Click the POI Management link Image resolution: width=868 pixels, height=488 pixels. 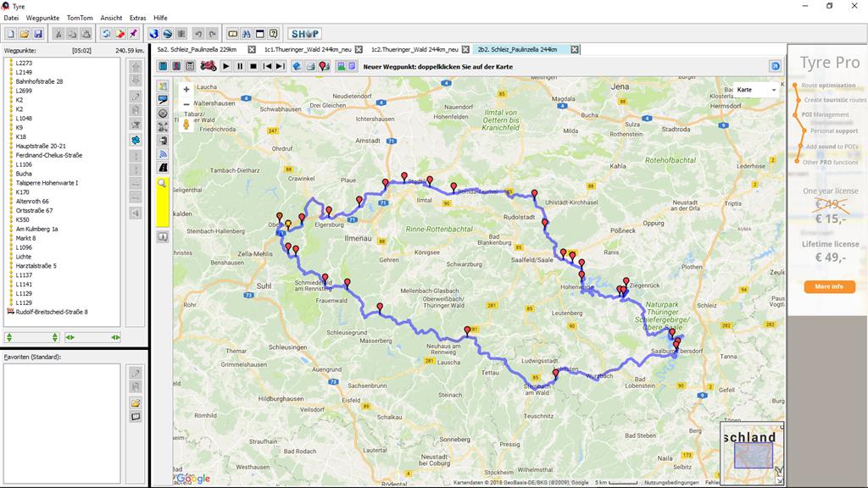[825, 114]
